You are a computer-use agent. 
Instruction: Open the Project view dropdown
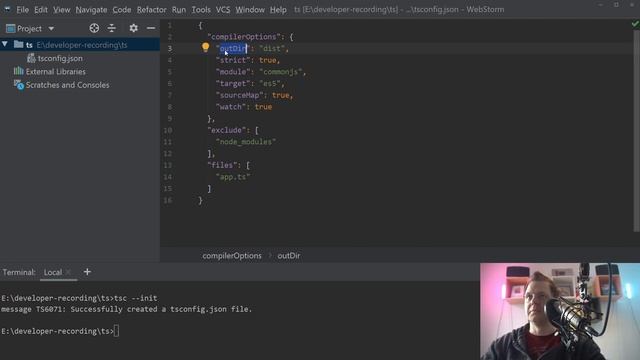coord(51,29)
